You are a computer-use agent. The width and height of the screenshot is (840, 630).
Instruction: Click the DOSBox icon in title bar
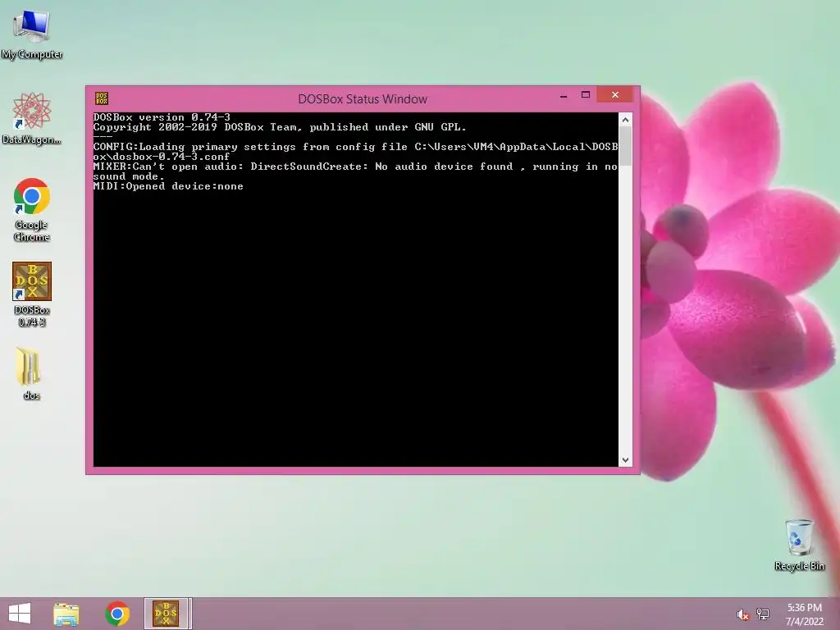101,98
